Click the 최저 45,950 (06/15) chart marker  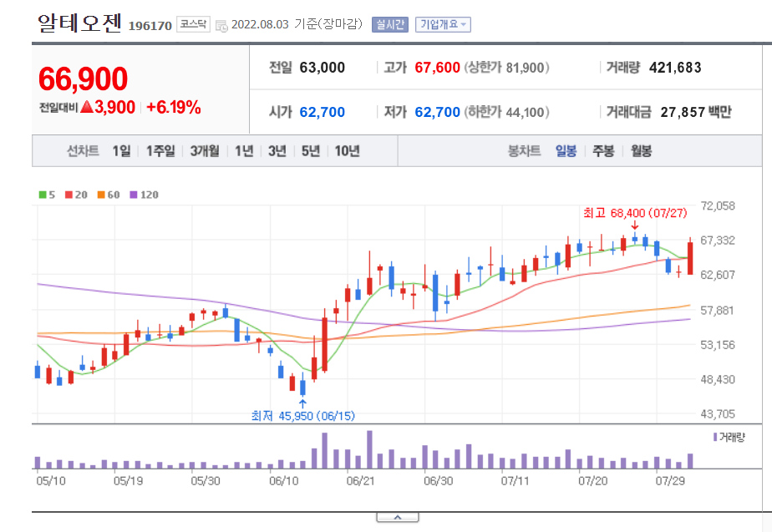(x=302, y=416)
